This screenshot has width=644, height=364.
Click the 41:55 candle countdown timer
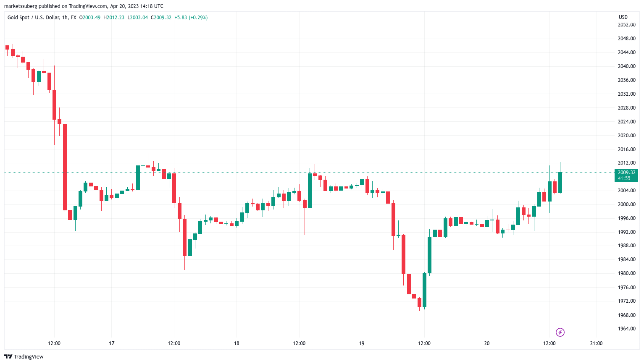[x=624, y=178]
